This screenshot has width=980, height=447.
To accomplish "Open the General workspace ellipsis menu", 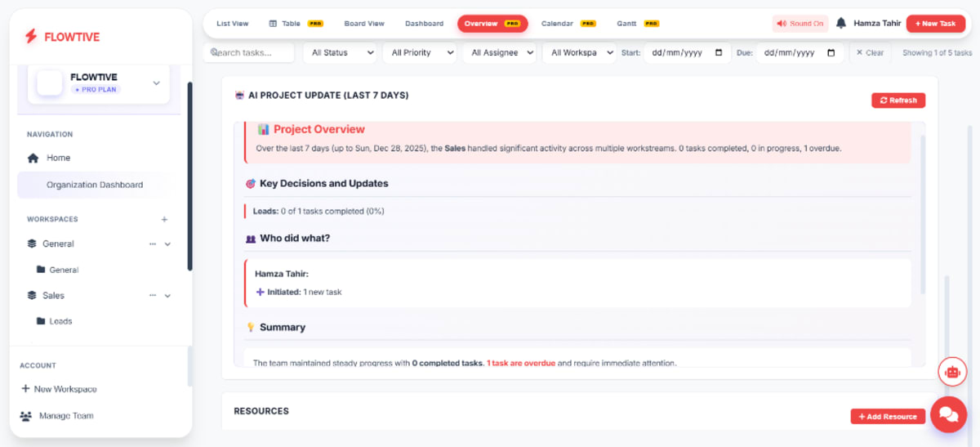I will point(152,244).
